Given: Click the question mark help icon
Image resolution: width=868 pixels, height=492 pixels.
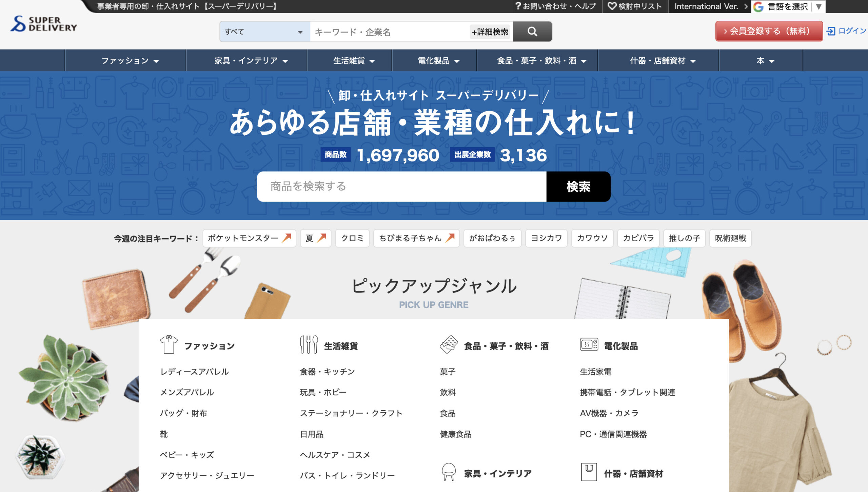Looking at the screenshot, I should pyautogui.click(x=518, y=6).
